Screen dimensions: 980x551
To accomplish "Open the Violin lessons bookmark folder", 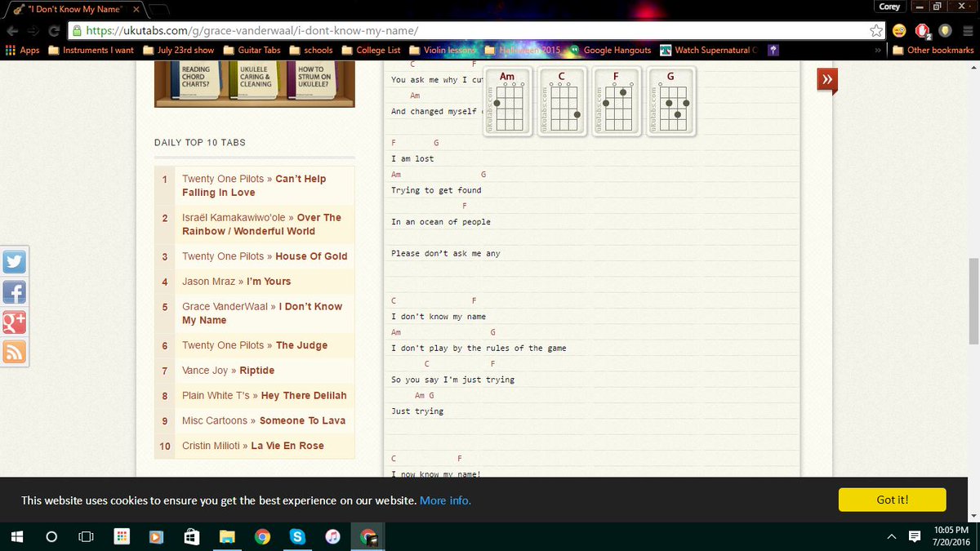I will 442,50.
